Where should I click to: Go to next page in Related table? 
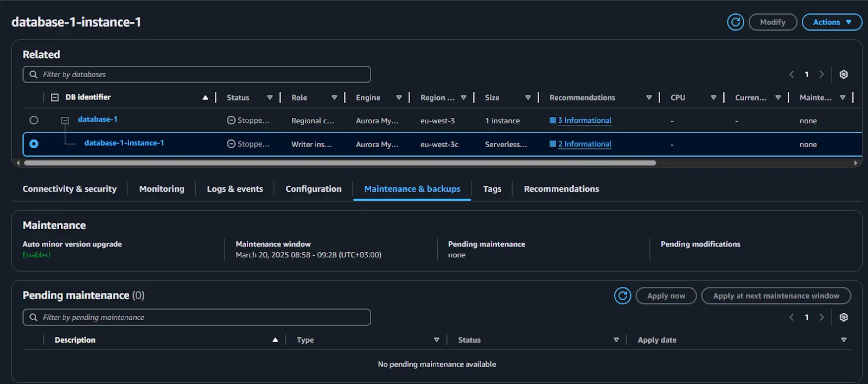(x=821, y=74)
